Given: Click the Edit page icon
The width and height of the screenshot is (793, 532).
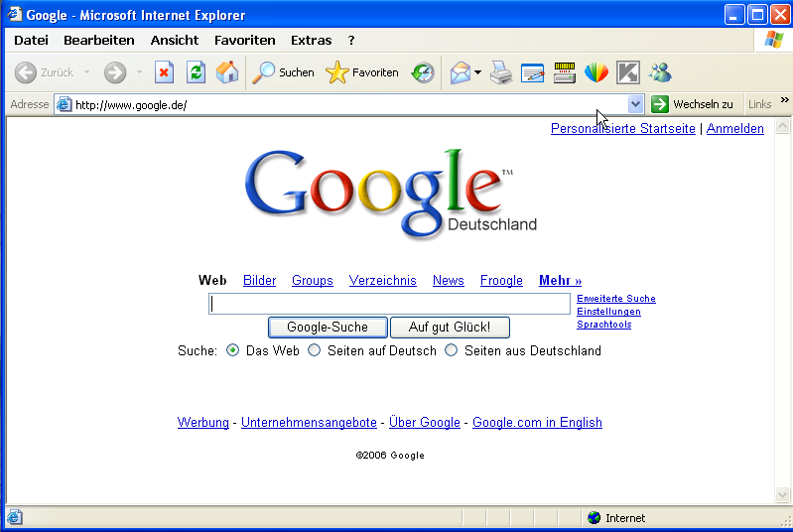Looking at the screenshot, I should pos(533,72).
